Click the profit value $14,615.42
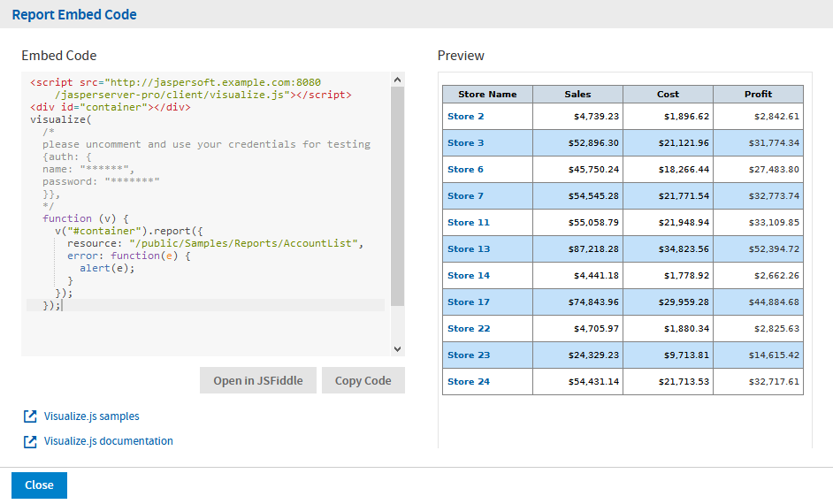 click(x=774, y=355)
